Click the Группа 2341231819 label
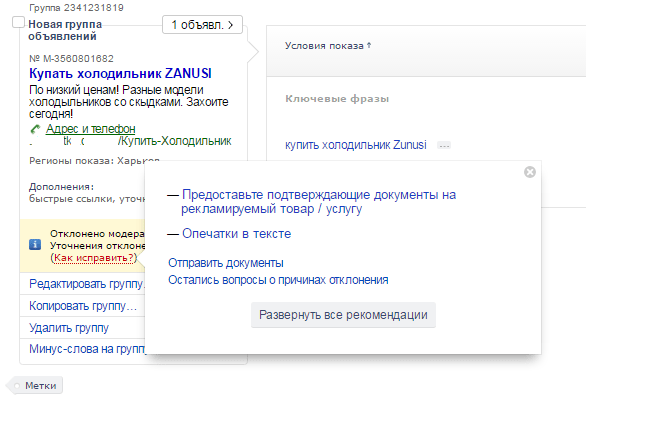Screen dimensions: 652x422 pos(76,7)
